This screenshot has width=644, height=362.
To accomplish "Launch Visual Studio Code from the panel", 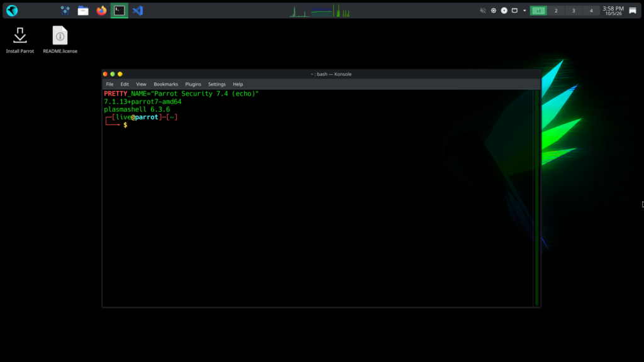I will click(x=138, y=10).
